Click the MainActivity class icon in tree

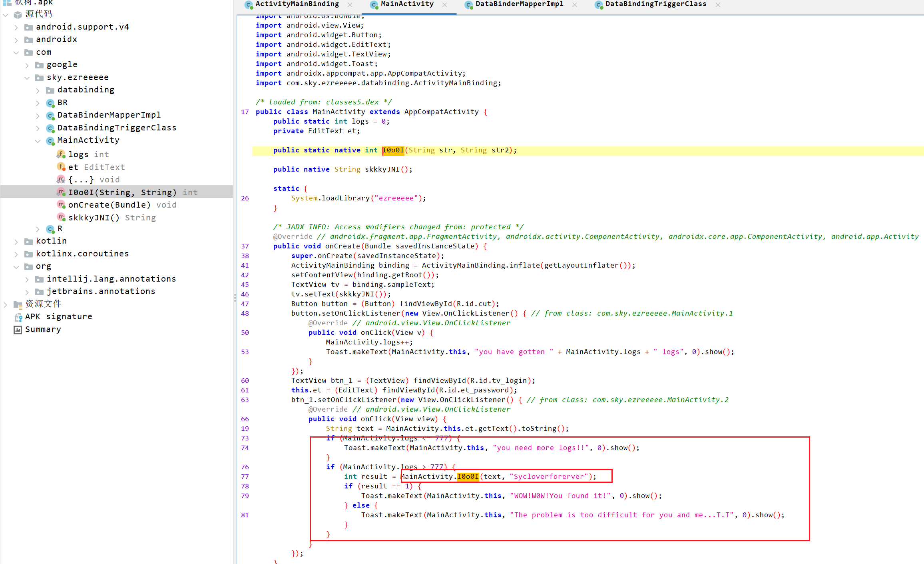[x=50, y=140]
